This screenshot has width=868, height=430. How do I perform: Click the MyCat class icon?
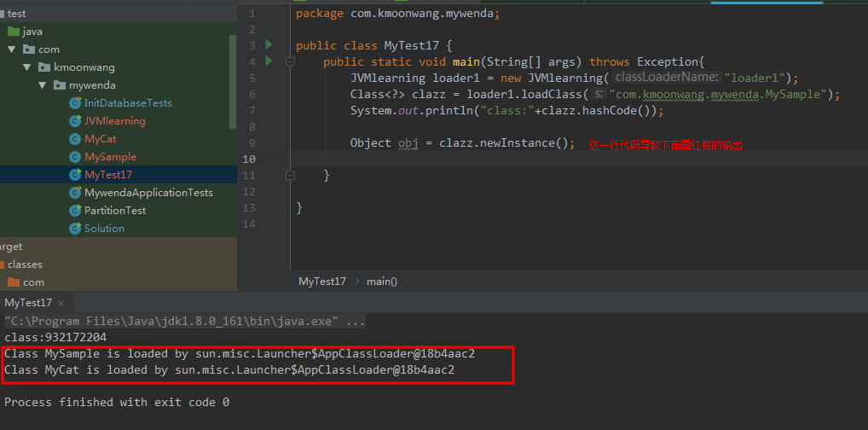click(x=75, y=139)
